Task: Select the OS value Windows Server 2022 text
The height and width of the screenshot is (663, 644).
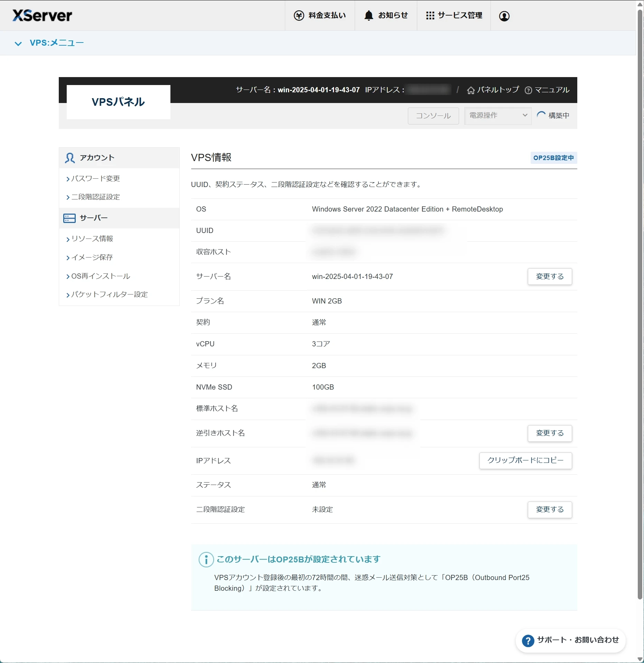Action: point(408,209)
